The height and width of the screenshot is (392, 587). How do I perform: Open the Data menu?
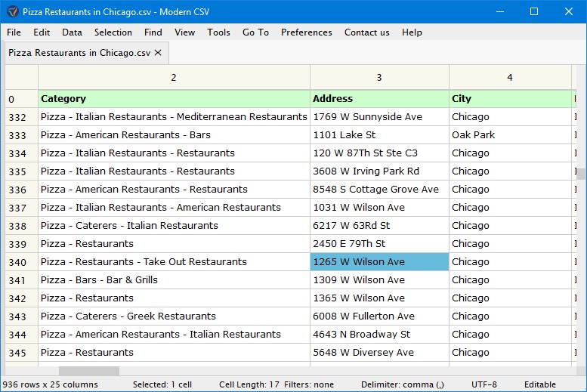pyautogui.click(x=73, y=32)
